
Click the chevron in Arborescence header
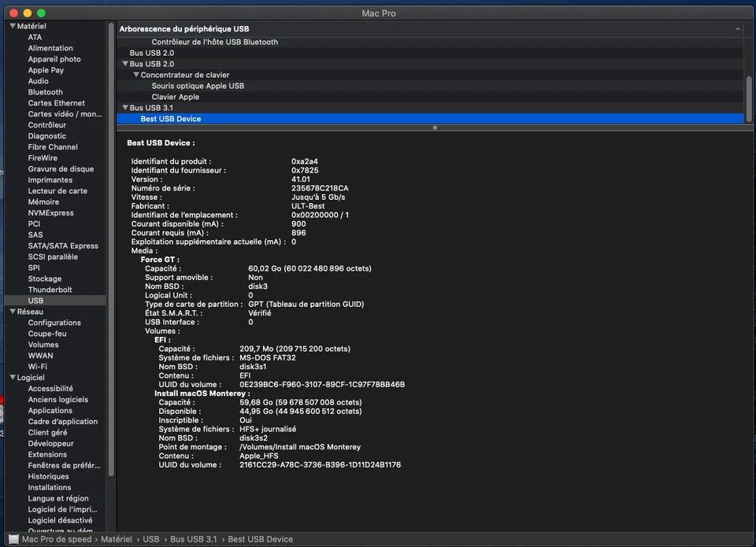738,29
